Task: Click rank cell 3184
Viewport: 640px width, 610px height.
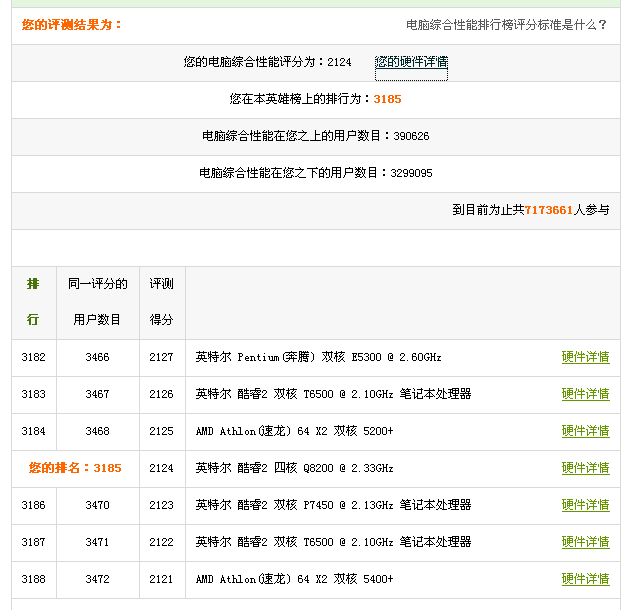Action: pos(33,431)
